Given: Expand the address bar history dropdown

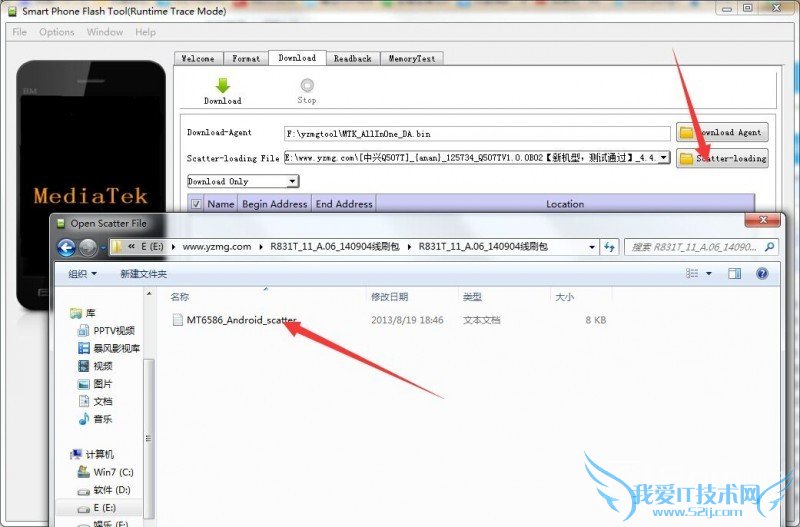Looking at the screenshot, I should click(x=592, y=247).
